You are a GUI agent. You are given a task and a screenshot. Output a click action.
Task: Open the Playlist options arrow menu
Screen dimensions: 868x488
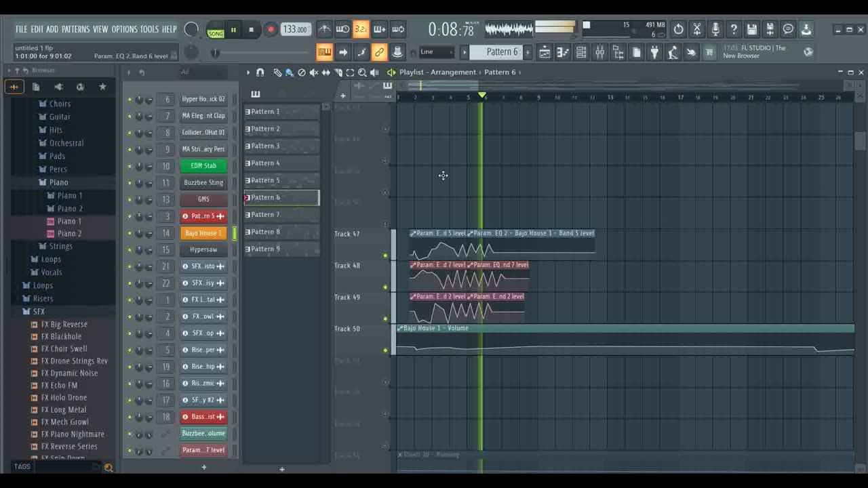248,73
